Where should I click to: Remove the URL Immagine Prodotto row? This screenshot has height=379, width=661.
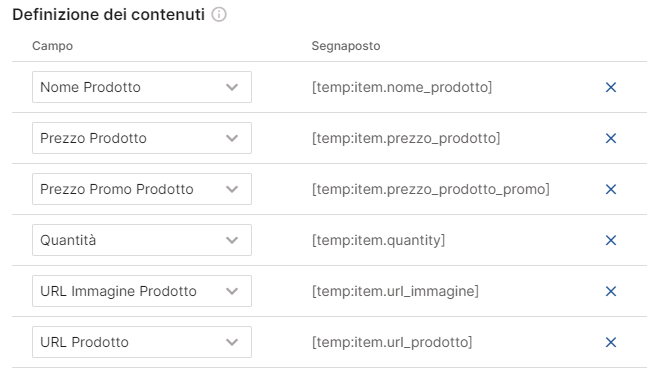611,291
